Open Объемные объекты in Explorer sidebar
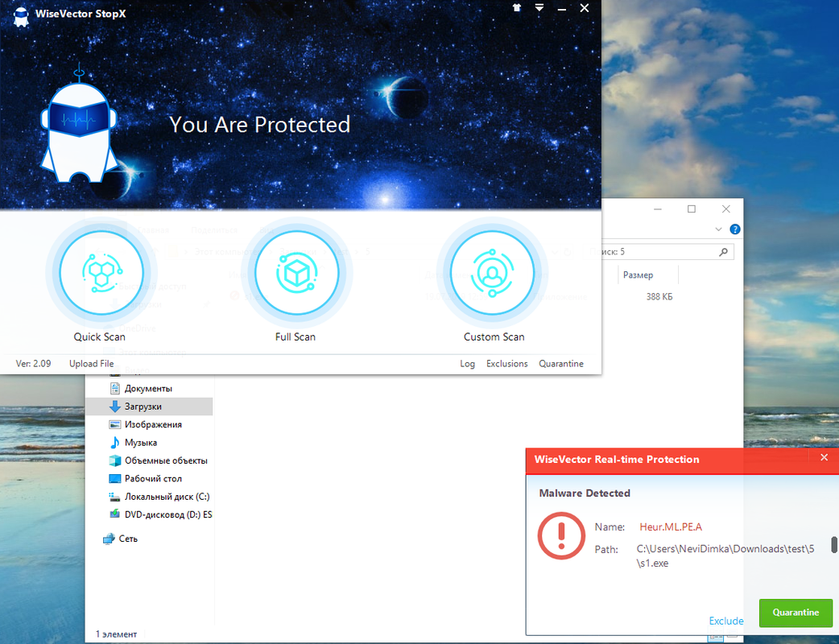Screen dimensions: 839x644 pyautogui.click(x=150, y=460)
